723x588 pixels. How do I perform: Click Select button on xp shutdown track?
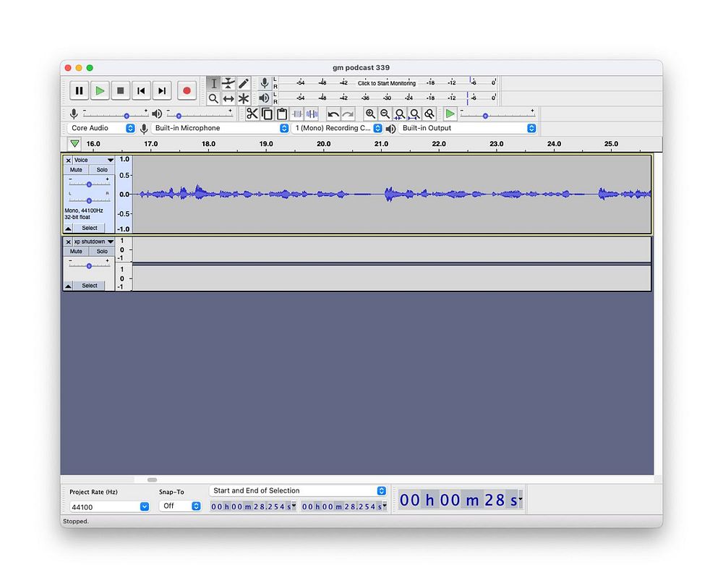(89, 286)
